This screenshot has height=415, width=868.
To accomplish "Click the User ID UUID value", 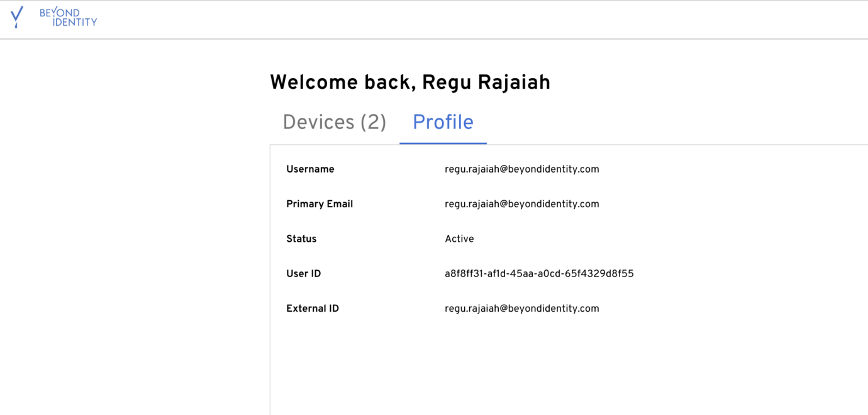I will click(x=539, y=274).
